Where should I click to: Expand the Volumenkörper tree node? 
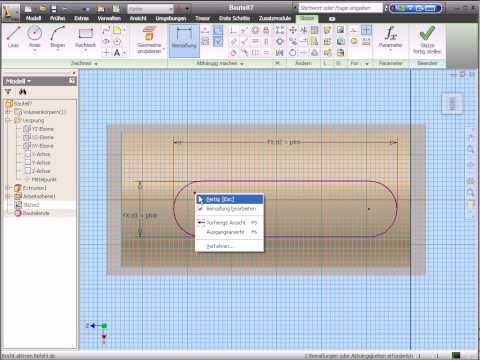(8, 112)
